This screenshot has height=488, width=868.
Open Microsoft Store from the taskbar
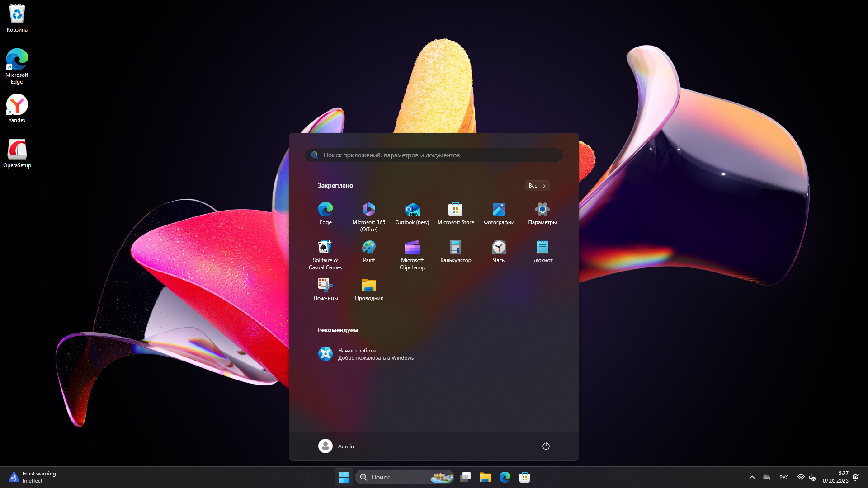click(x=525, y=477)
